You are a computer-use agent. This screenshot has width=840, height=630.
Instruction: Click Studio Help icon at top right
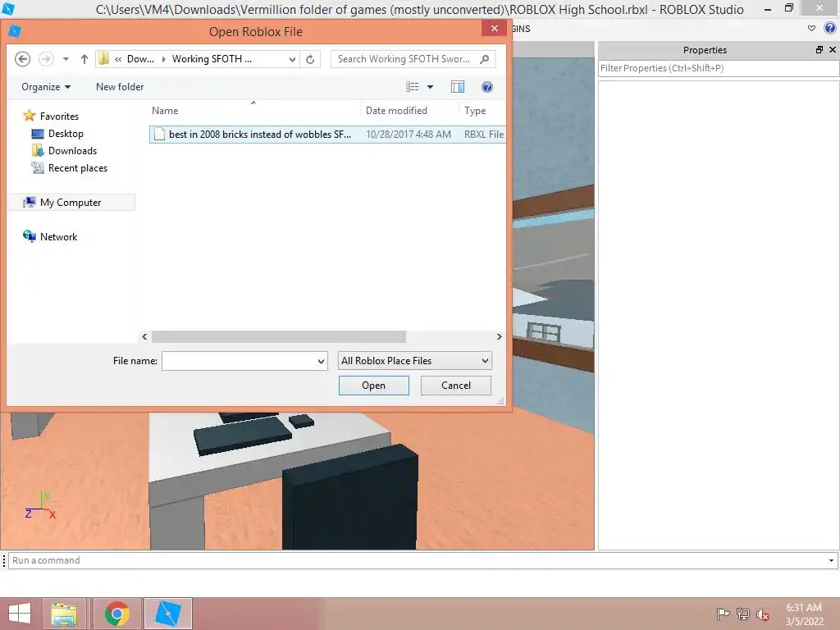[x=830, y=29]
